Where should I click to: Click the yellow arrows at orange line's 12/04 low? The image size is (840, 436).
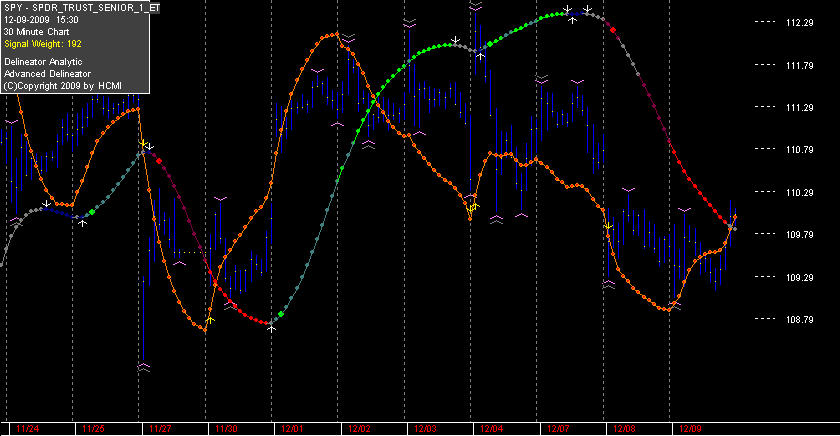coord(474,207)
